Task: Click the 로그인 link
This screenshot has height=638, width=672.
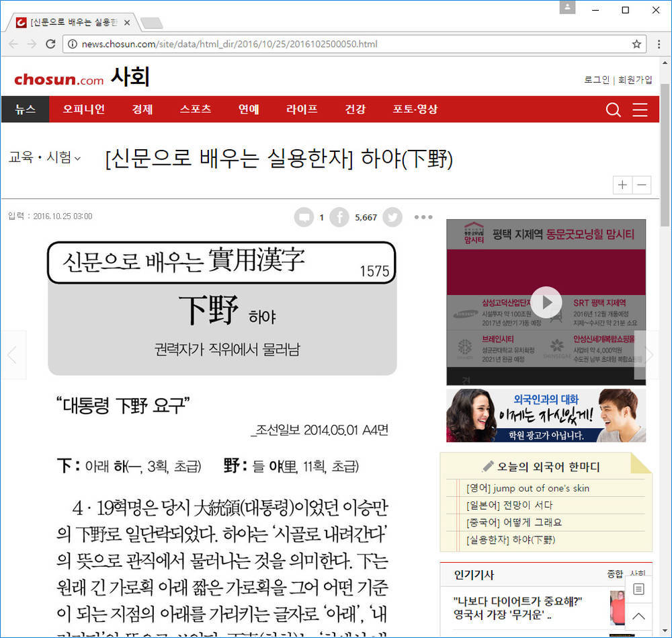Action: coord(596,79)
